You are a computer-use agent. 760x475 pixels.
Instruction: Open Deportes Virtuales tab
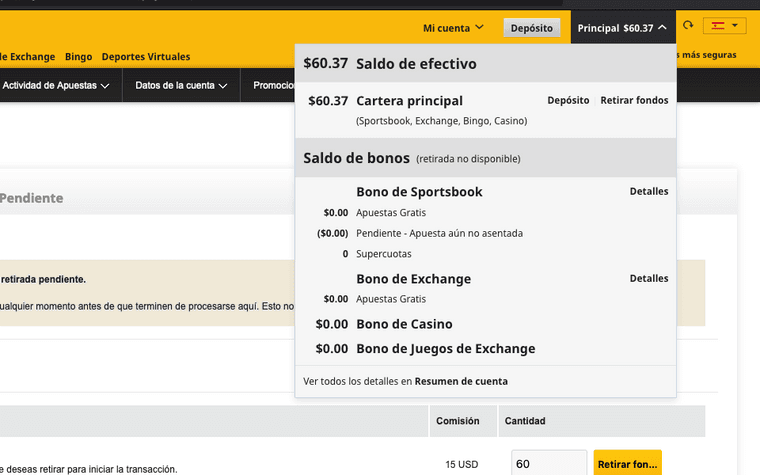[146, 57]
